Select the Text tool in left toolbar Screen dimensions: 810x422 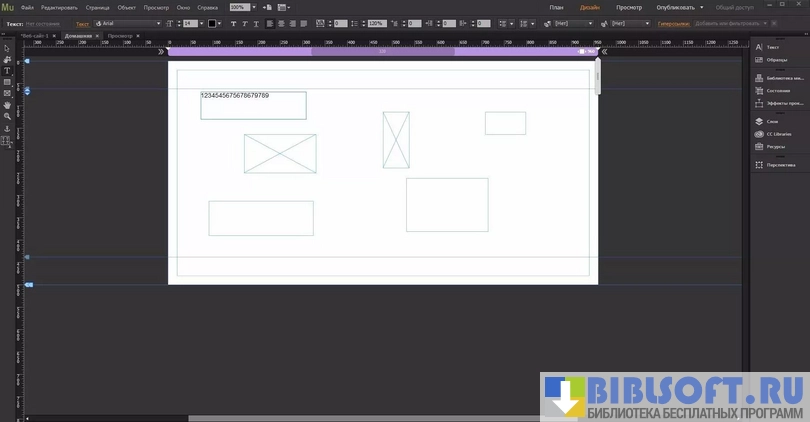(x=7, y=71)
